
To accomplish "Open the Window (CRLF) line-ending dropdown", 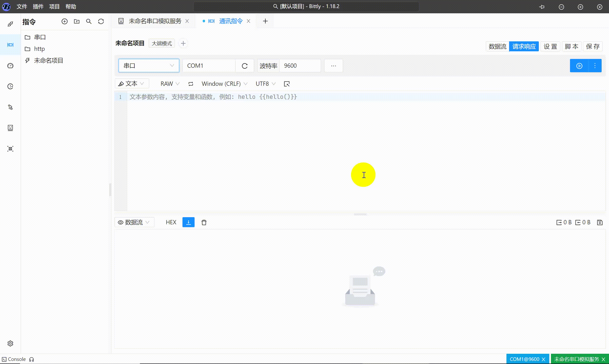I will tap(224, 84).
